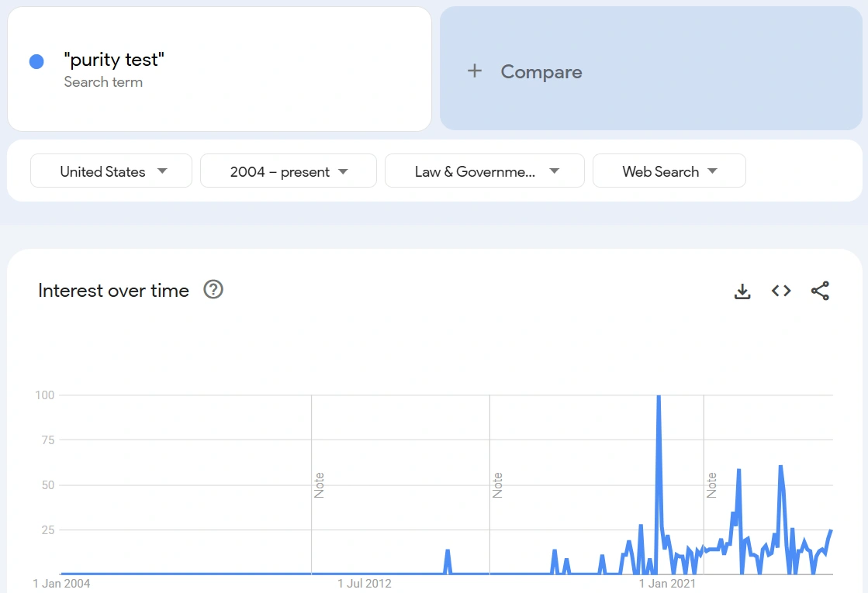The height and width of the screenshot is (593, 868).
Task: Click the plus icon beside Compare
Action: 475,71
